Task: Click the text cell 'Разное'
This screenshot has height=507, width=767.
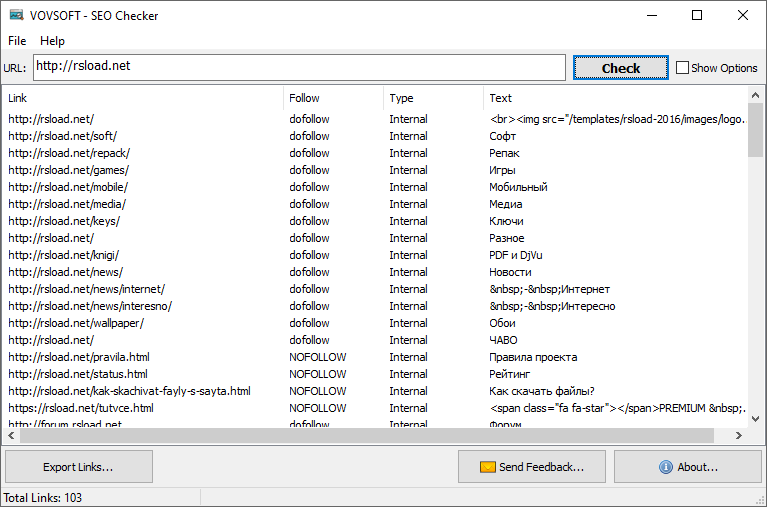Action: [x=507, y=238]
